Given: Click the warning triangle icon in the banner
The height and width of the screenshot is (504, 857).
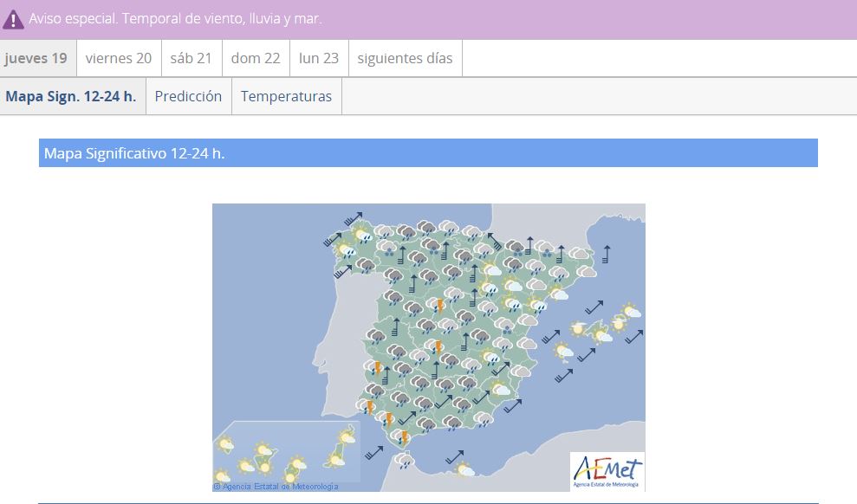Looking at the screenshot, I should pyautogui.click(x=13, y=19).
